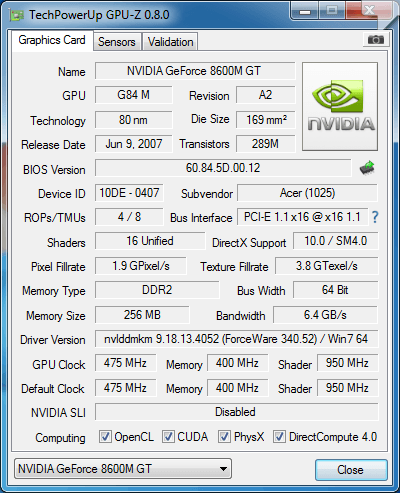Click the NVIDIA logo image
This screenshot has width=400, height=493.
tap(340, 106)
